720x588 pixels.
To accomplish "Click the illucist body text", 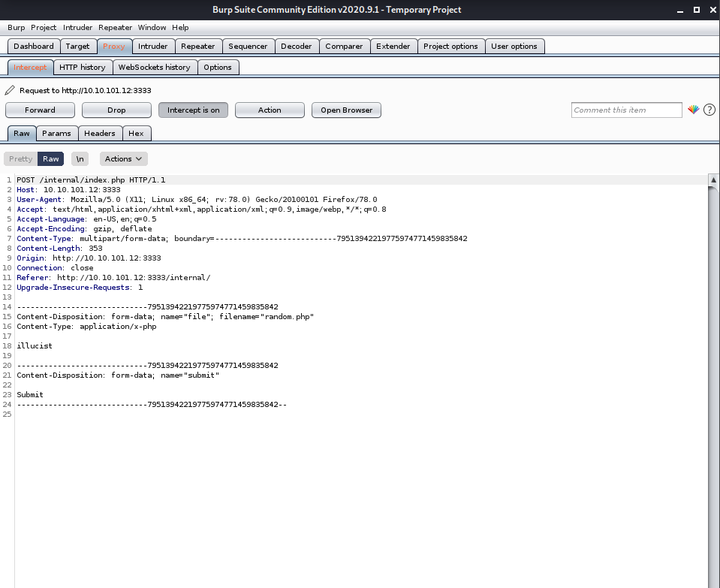I will click(35, 346).
